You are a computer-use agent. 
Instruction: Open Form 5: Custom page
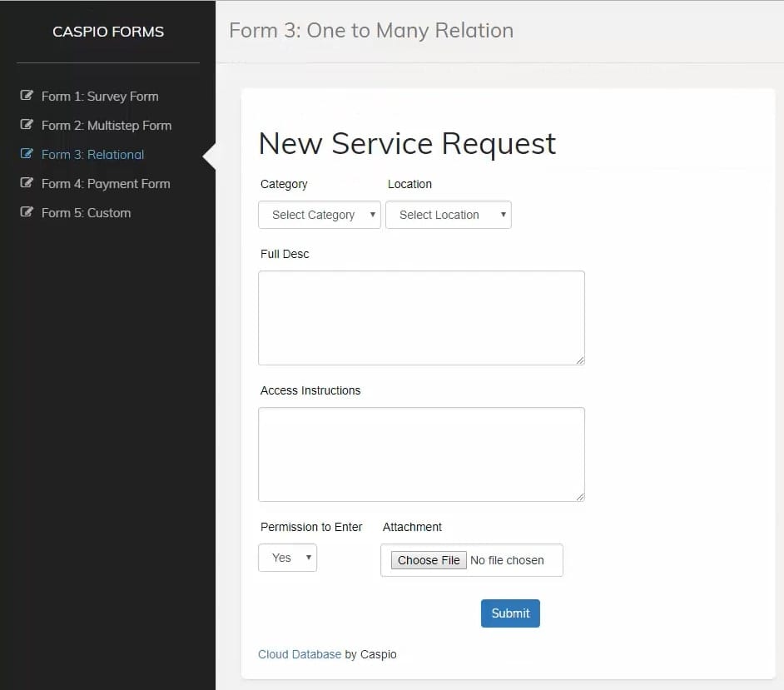click(x=86, y=213)
